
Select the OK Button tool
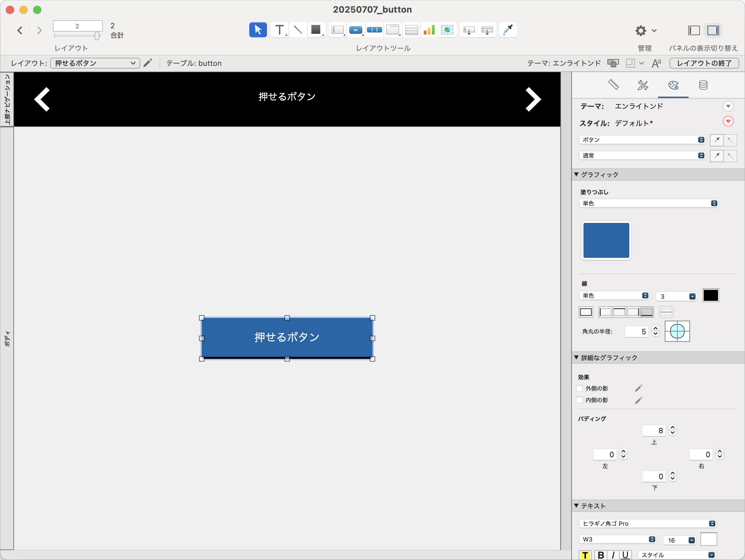click(x=356, y=30)
